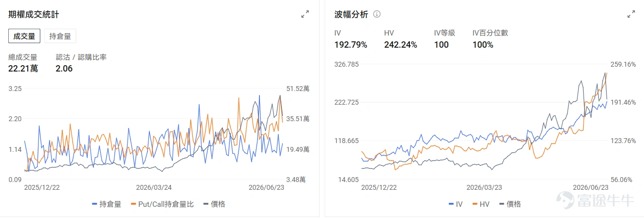The image size is (644, 218).
Task: Click the 總成交量 value 22.21萬
Action: pyautogui.click(x=23, y=69)
